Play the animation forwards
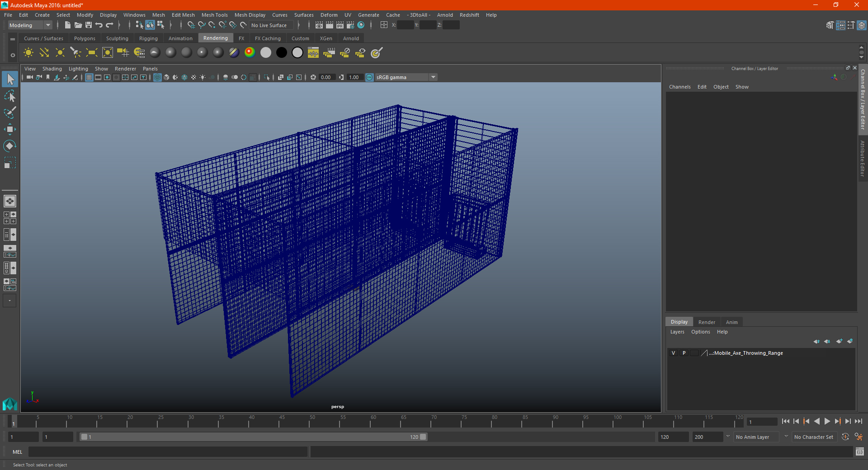Viewport: 868px width, 470px height. point(827,421)
